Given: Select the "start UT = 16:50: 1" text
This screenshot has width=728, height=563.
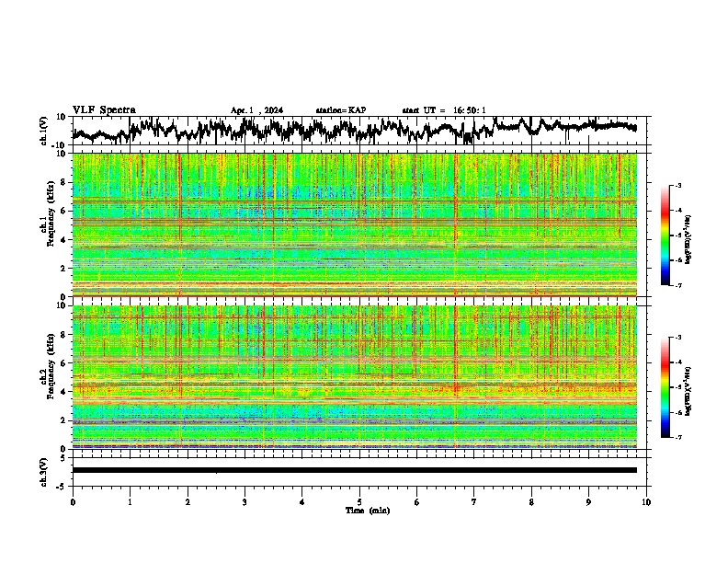Looking at the screenshot, I should pos(444,110).
